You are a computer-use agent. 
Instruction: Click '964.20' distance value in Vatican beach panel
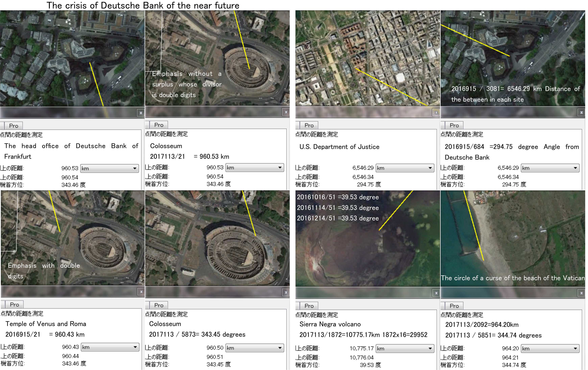click(x=510, y=349)
